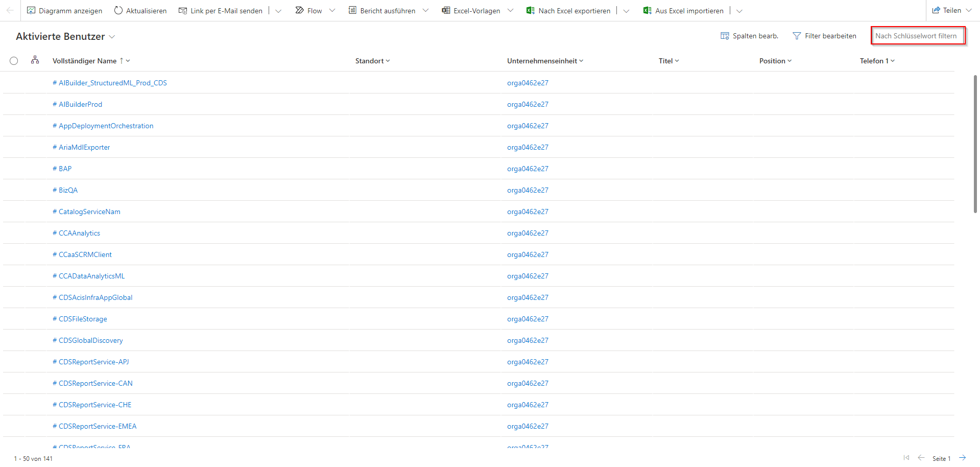Screen dimensions: 980x467
Task: Click the Spalten bearb. columns icon
Action: (x=725, y=36)
